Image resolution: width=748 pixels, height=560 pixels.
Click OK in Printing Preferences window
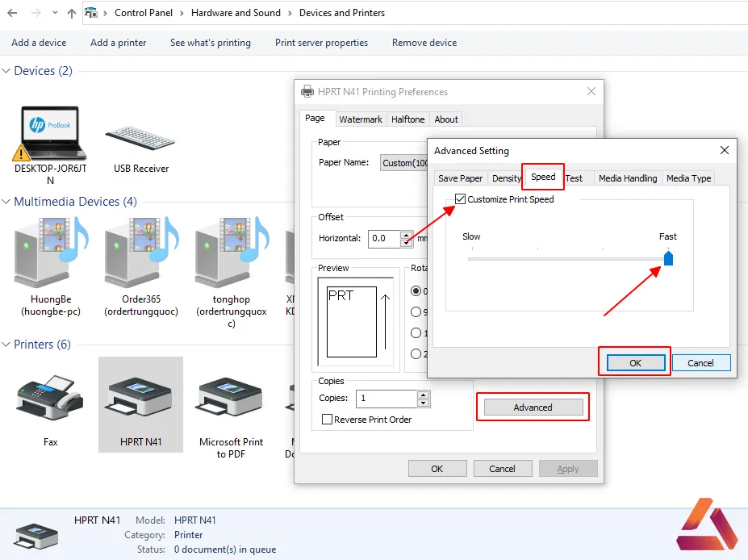click(437, 469)
